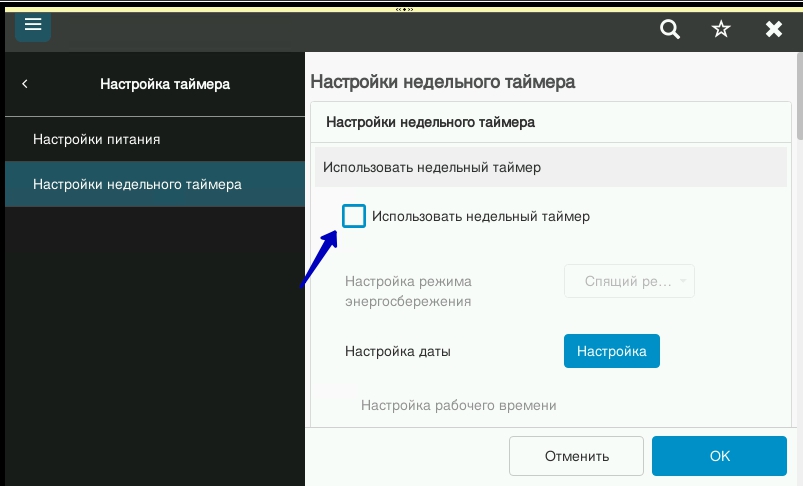803x486 pixels.
Task: Click the Настройка таймера sidebar title
Action: [x=165, y=84]
